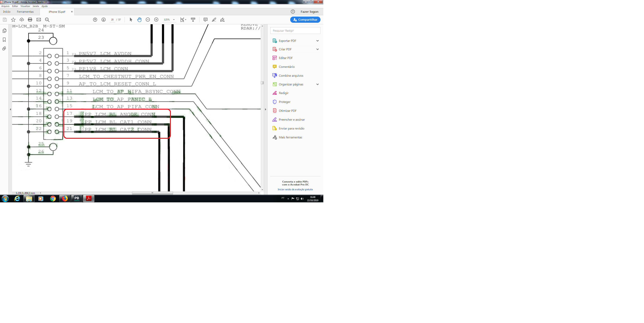
Task: Open Internet Explorer from the taskbar
Action: pos(17,199)
